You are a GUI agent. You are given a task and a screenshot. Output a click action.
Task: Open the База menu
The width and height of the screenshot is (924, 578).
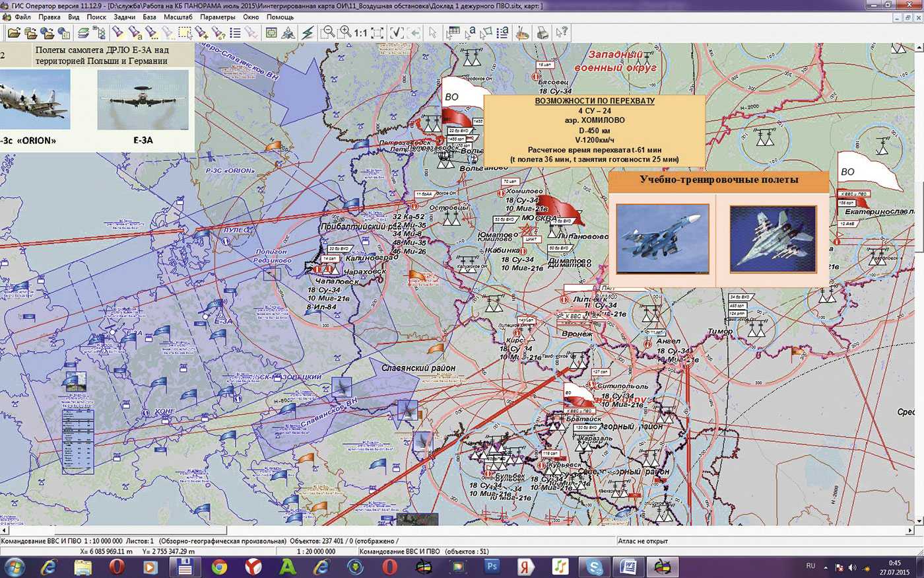tap(149, 17)
